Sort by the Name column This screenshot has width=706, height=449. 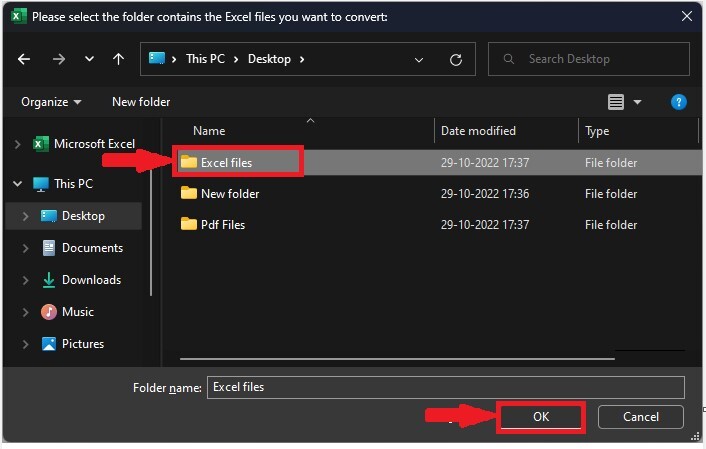pos(209,131)
